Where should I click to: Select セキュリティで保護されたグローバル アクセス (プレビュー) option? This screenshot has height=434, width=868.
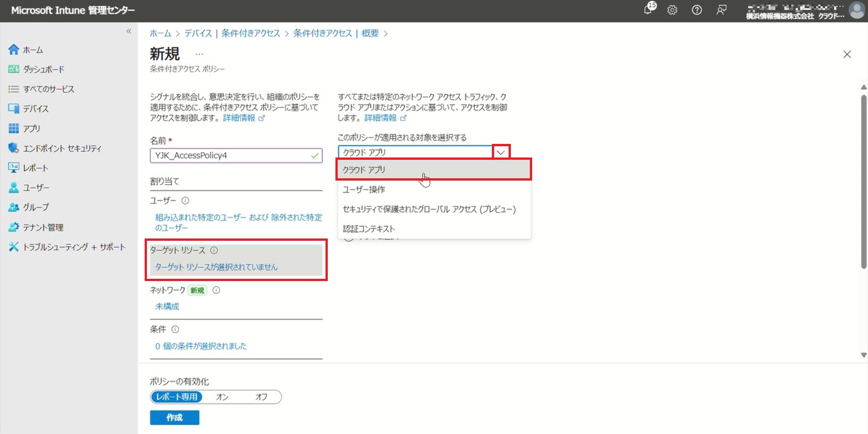[434, 209]
